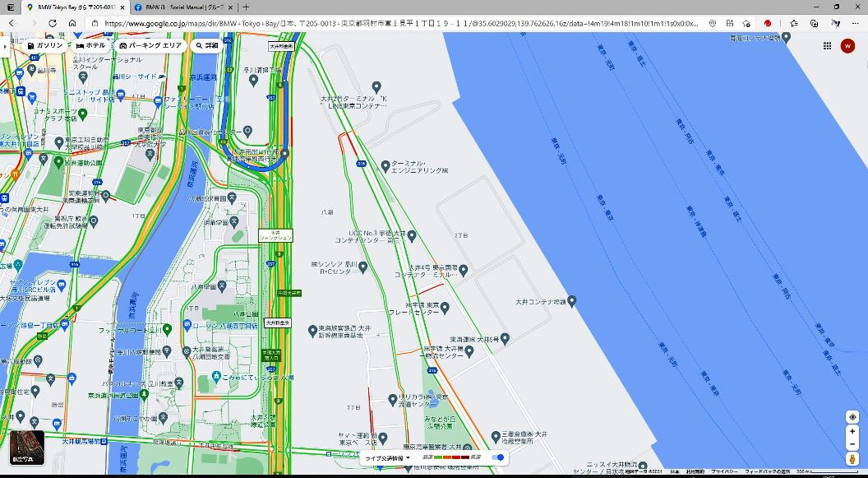Screen dimensions: 868x478
Task: Click the 詳細 search button
Action: click(x=206, y=45)
